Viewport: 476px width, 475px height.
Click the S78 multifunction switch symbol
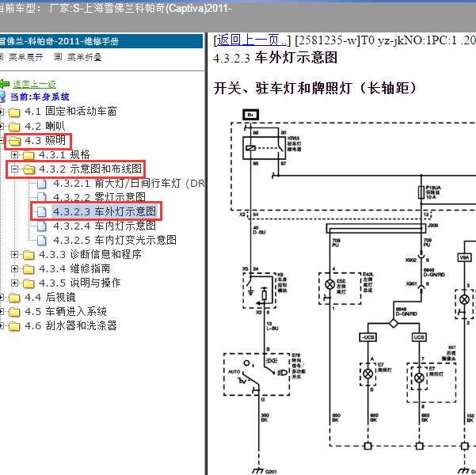pyautogui.click(x=257, y=374)
